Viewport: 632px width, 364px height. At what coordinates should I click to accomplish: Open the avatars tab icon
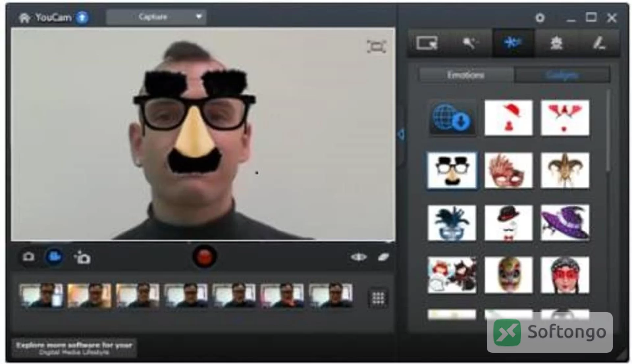556,43
